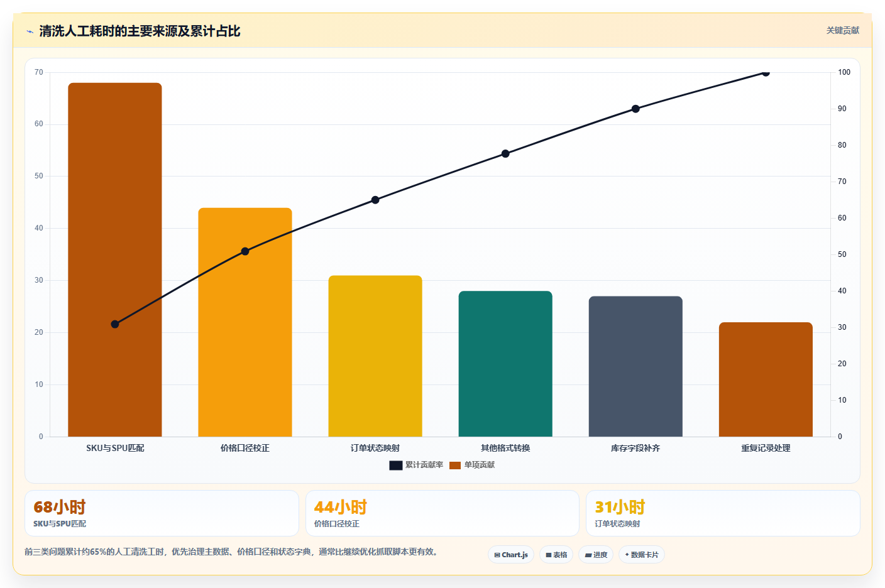Open the 31小时 data card
Viewport: 885px width, 588px height.
pyautogui.click(x=723, y=513)
